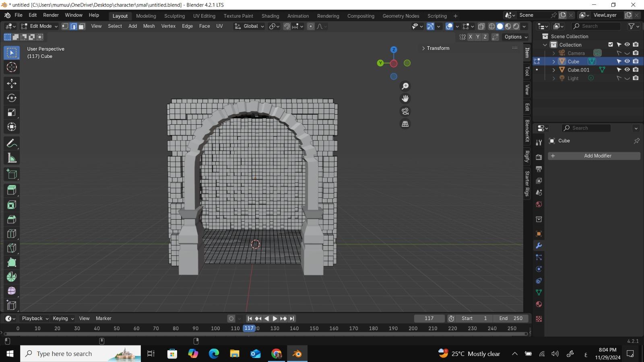644x362 pixels.
Task: Click the pan hand icon in viewport
Action: click(x=405, y=99)
